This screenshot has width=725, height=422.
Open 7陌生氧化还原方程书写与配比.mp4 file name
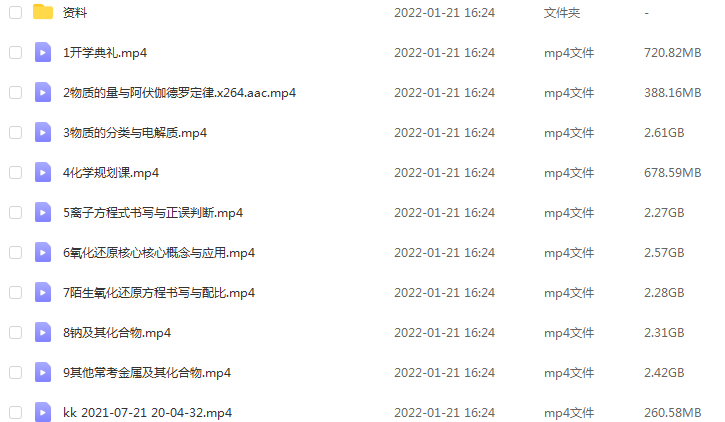pos(159,293)
